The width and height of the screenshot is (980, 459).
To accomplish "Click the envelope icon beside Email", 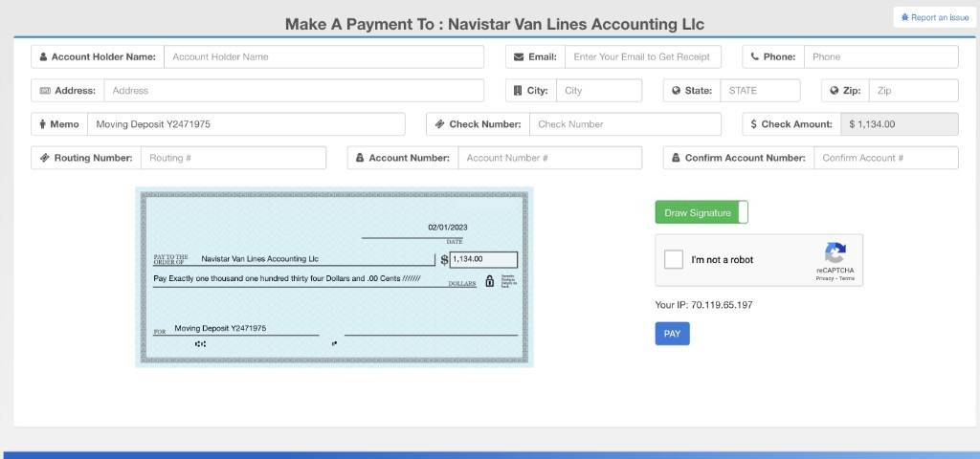I will (519, 57).
